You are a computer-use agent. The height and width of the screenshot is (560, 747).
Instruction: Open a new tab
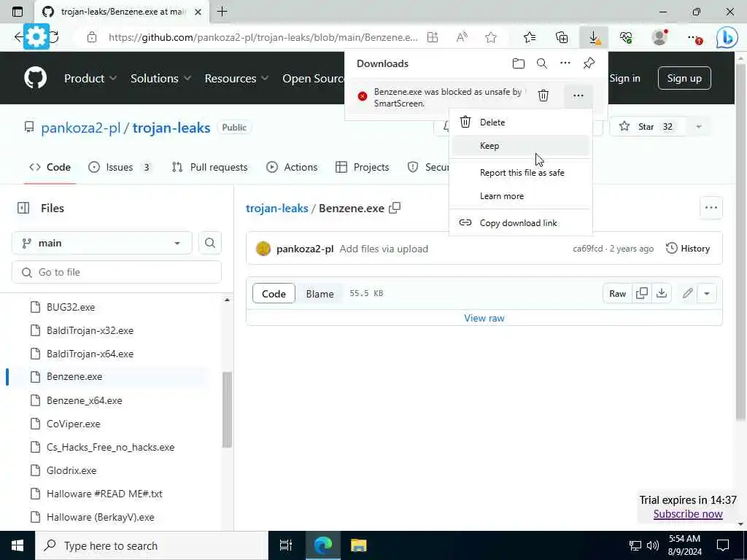click(x=222, y=12)
